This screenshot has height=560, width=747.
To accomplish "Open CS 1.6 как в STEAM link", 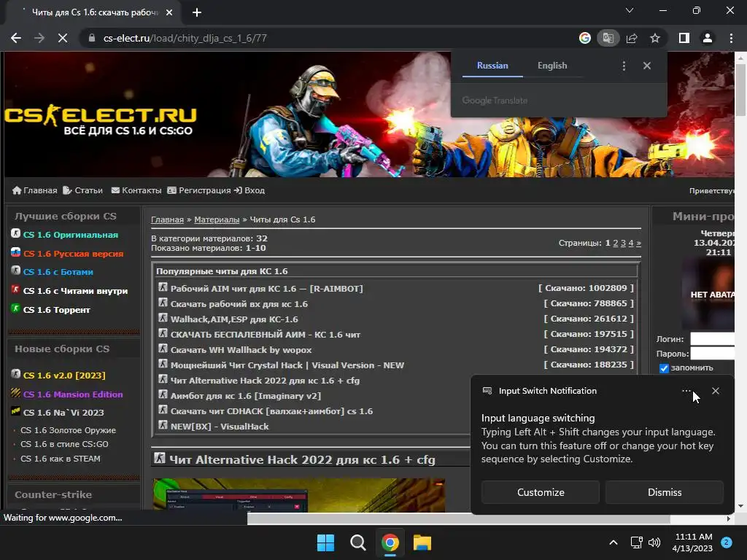I will click(x=61, y=459).
